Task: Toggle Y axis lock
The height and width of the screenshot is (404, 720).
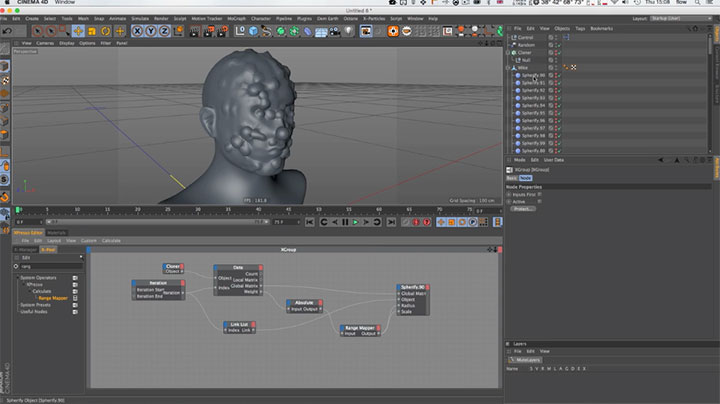Action: coord(151,31)
